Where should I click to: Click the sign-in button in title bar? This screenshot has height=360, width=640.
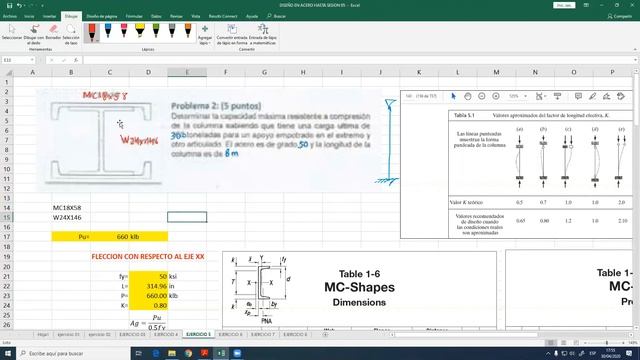pyautogui.click(x=564, y=5)
